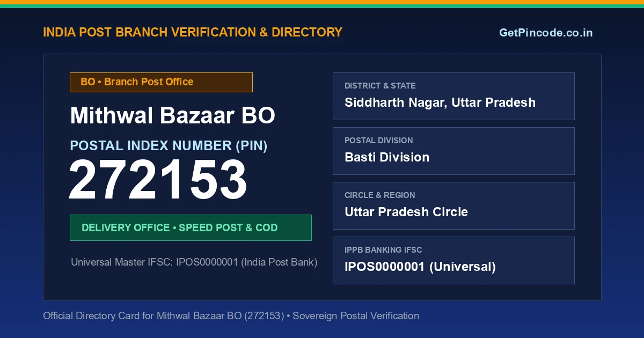
Task: Click the Postal Index Number (PIN) label
Action: point(169,145)
